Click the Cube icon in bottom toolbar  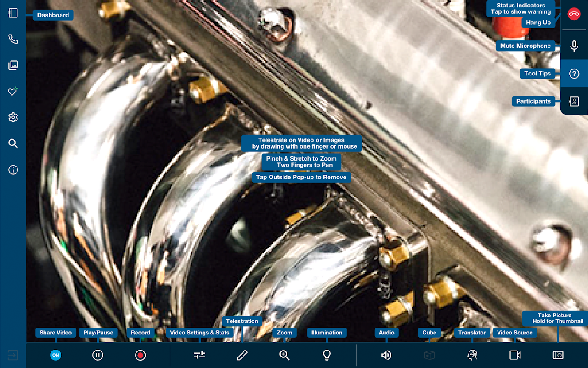coord(429,355)
